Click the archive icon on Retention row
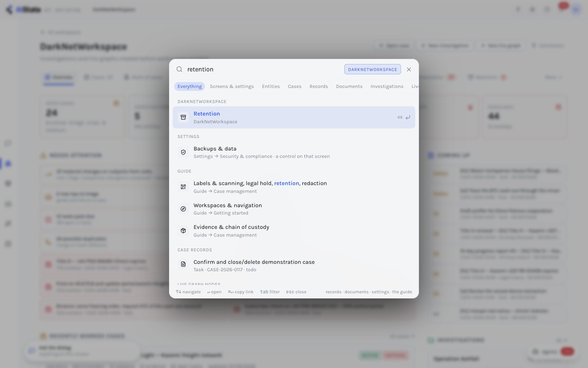 (x=183, y=117)
